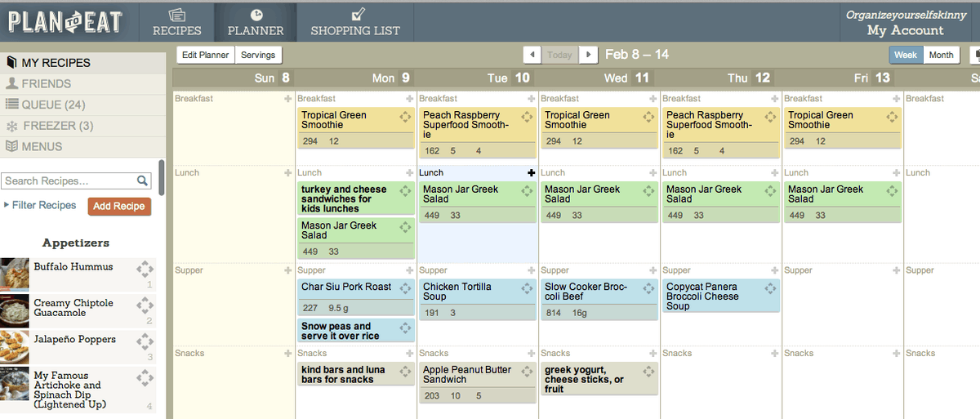
Task: Click the Add Recipe button
Action: [119, 206]
